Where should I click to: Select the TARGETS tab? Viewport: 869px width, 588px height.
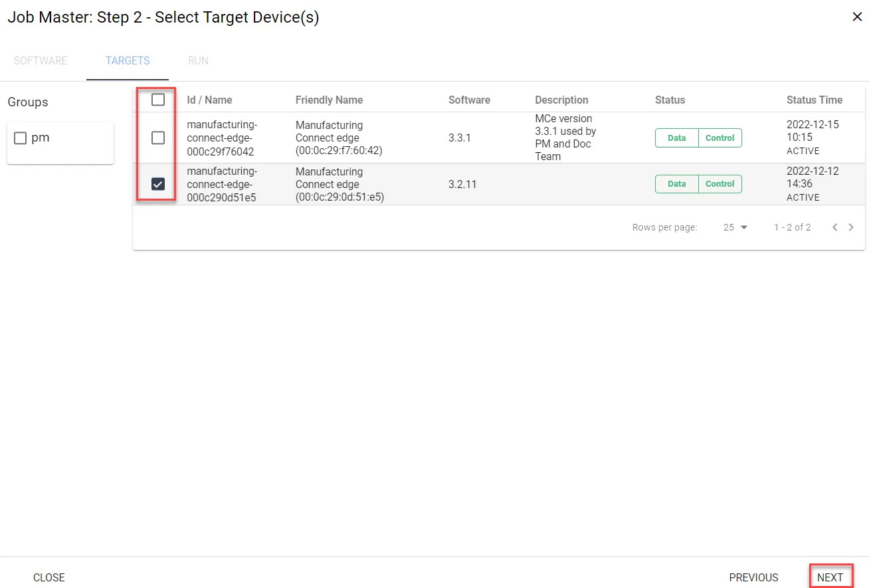pos(128,60)
